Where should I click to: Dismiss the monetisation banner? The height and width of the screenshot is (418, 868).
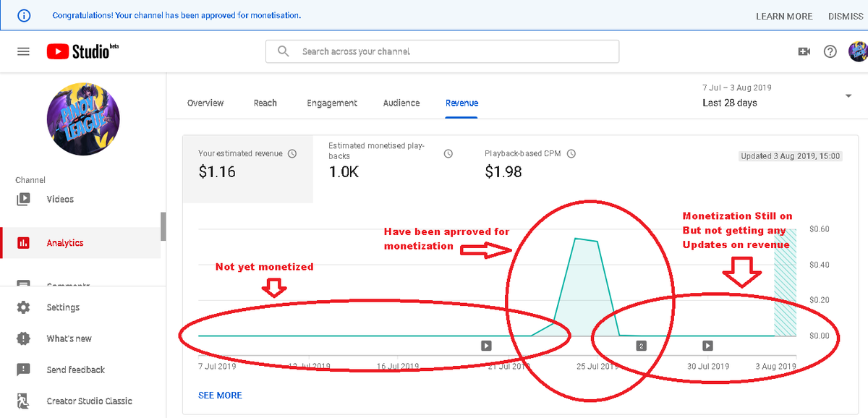846,16
